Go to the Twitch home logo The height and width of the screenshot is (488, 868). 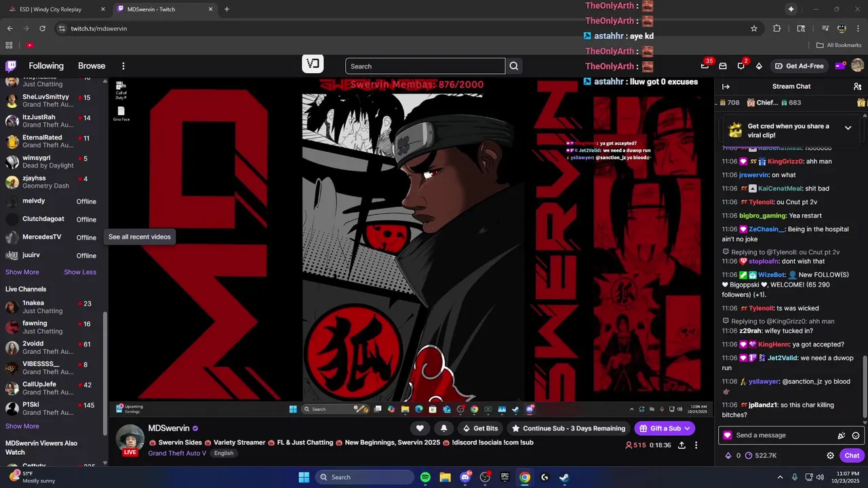pyautogui.click(x=11, y=66)
